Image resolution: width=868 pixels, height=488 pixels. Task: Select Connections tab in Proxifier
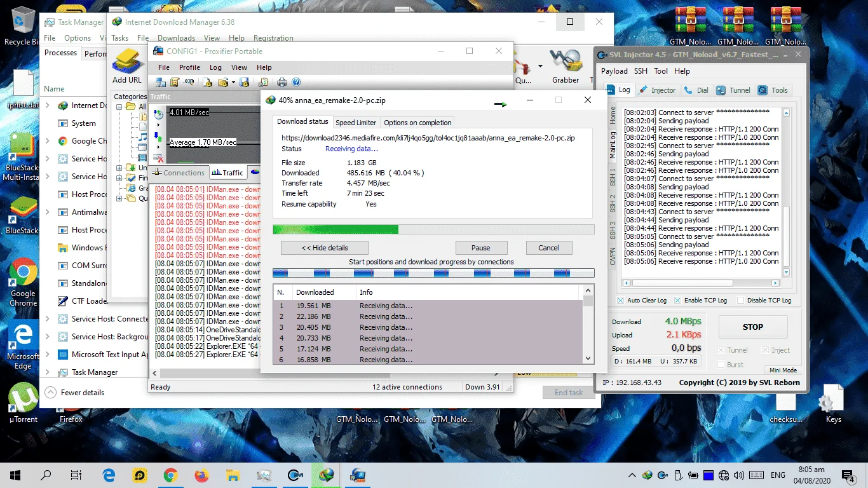[179, 172]
